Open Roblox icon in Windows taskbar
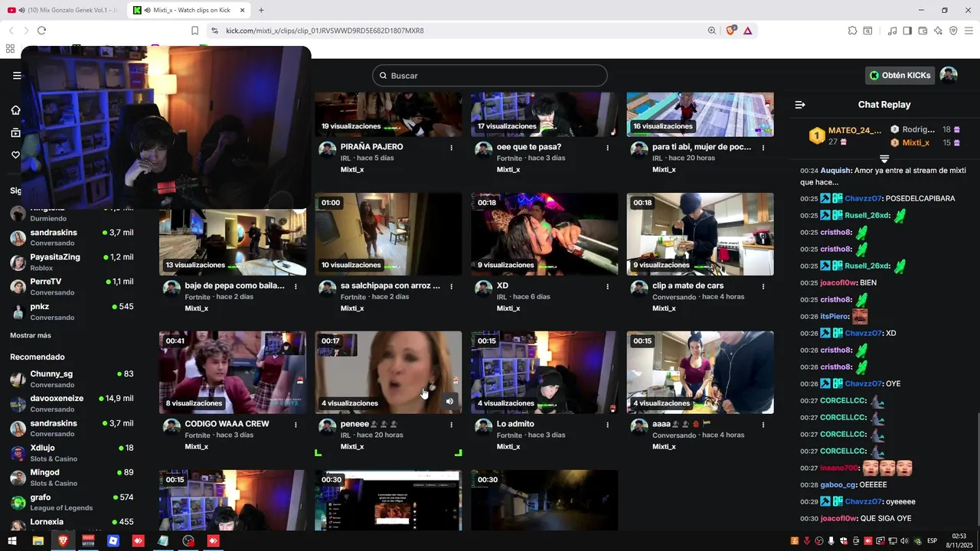This screenshot has width=980, height=551. pos(113,541)
